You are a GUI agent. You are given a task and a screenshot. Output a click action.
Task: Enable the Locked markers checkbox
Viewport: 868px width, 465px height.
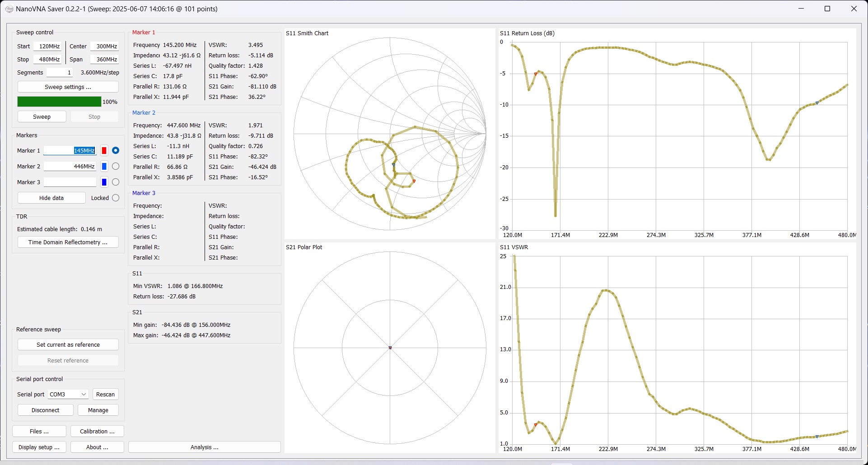pos(116,198)
